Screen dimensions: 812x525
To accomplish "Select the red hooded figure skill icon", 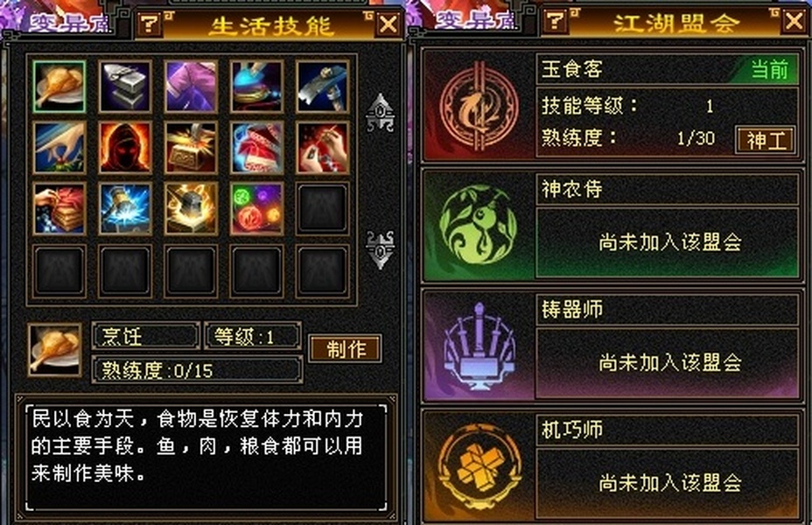I will tap(125, 148).
